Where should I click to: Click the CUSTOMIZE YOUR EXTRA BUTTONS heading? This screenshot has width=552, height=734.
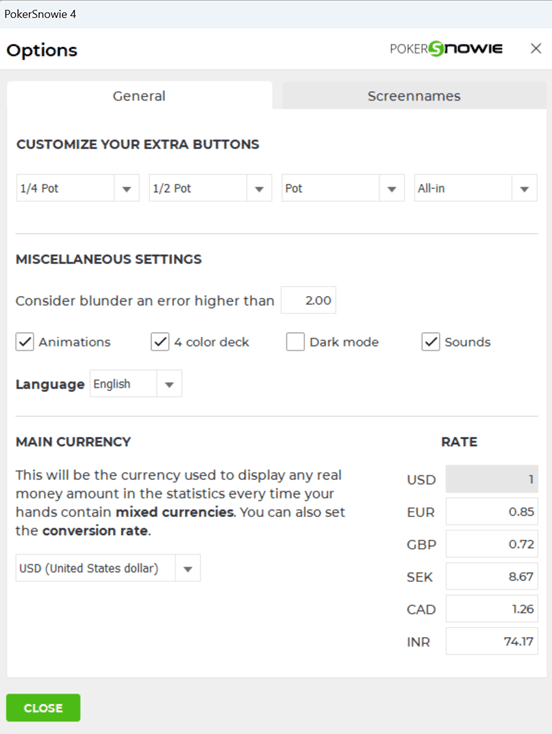point(138,144)
